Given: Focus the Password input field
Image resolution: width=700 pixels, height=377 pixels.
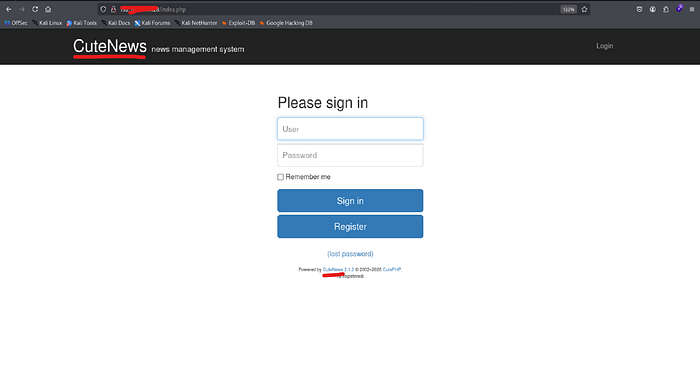Looking at the screenshot, I should point(350,155).
